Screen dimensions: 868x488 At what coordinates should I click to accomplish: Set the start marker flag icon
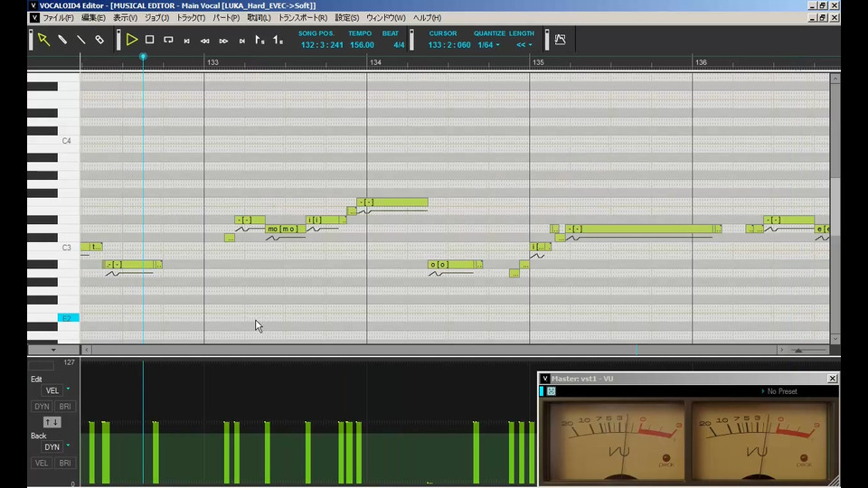[x=259, y=40]
